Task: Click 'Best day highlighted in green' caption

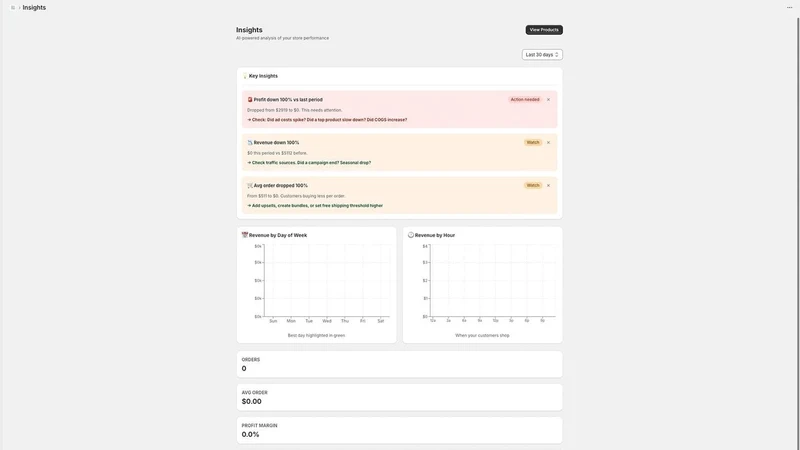Action: click(x=316, y=335)
